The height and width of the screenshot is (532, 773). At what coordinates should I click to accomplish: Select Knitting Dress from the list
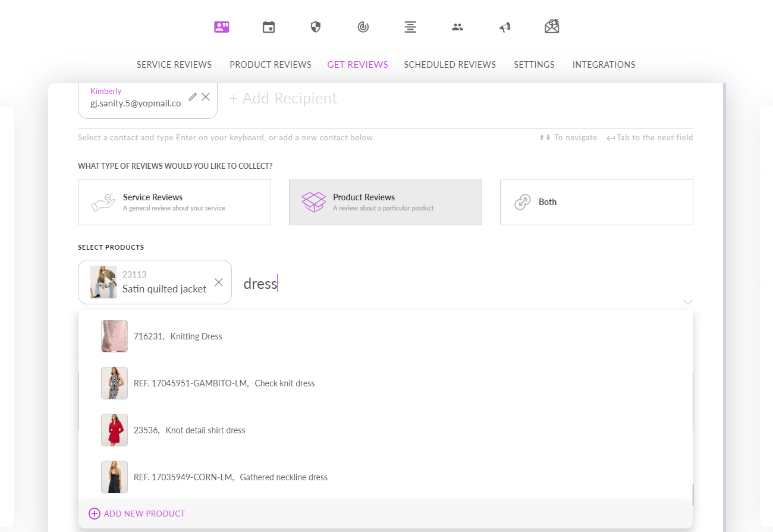[385, 336]
